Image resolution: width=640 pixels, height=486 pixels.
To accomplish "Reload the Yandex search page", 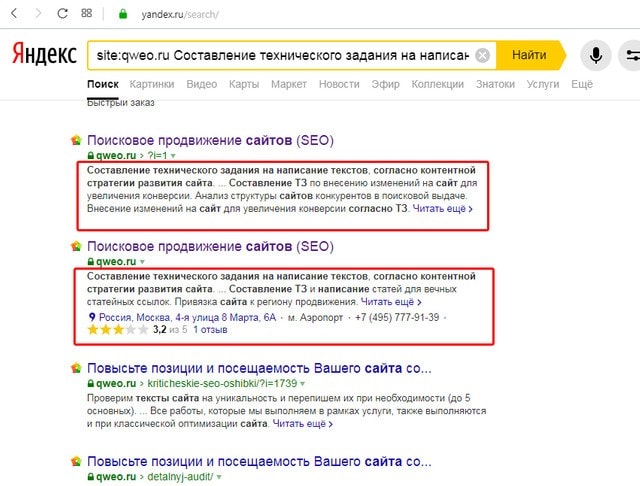I will (62, 15).
